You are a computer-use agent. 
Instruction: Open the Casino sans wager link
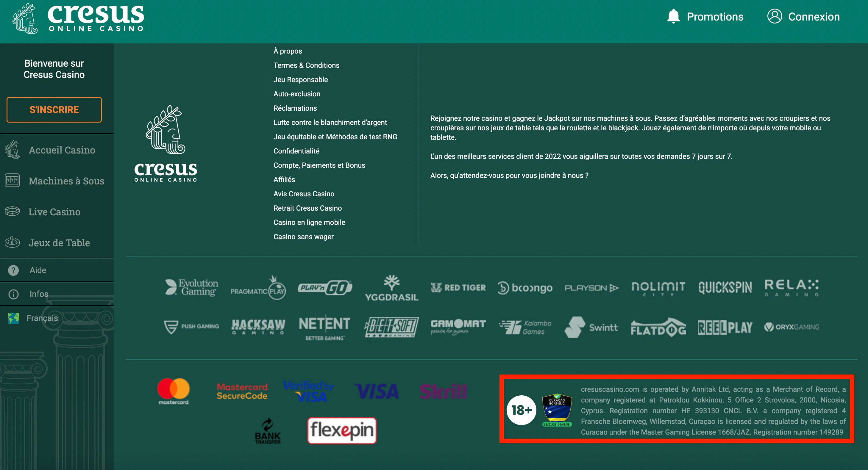click(303, 237)
